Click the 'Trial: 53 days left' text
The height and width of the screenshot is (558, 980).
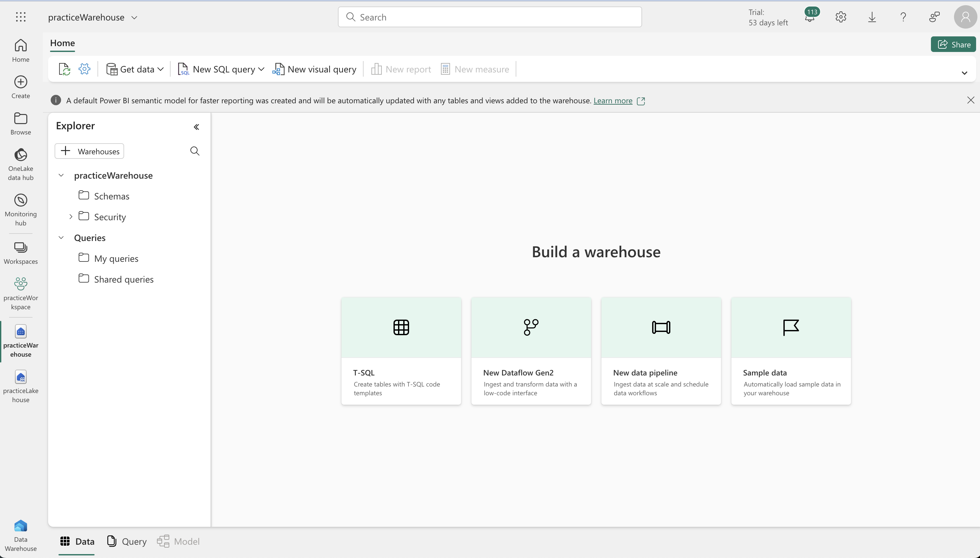pyautogui.click(x=768, y=17)
